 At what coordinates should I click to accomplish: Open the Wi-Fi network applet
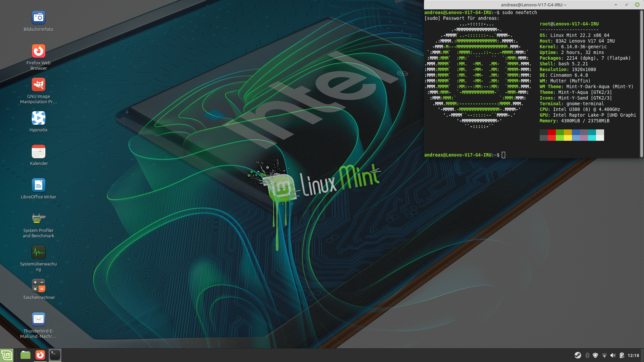[604, 355]
